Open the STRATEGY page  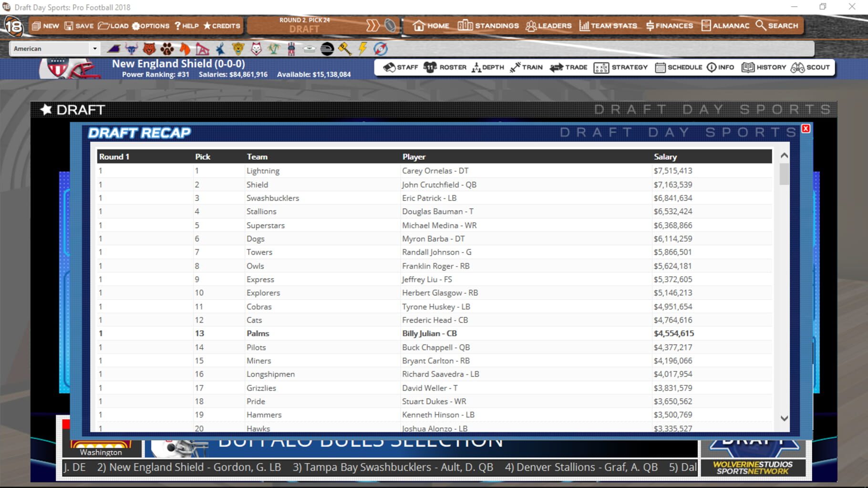[620, 67]
